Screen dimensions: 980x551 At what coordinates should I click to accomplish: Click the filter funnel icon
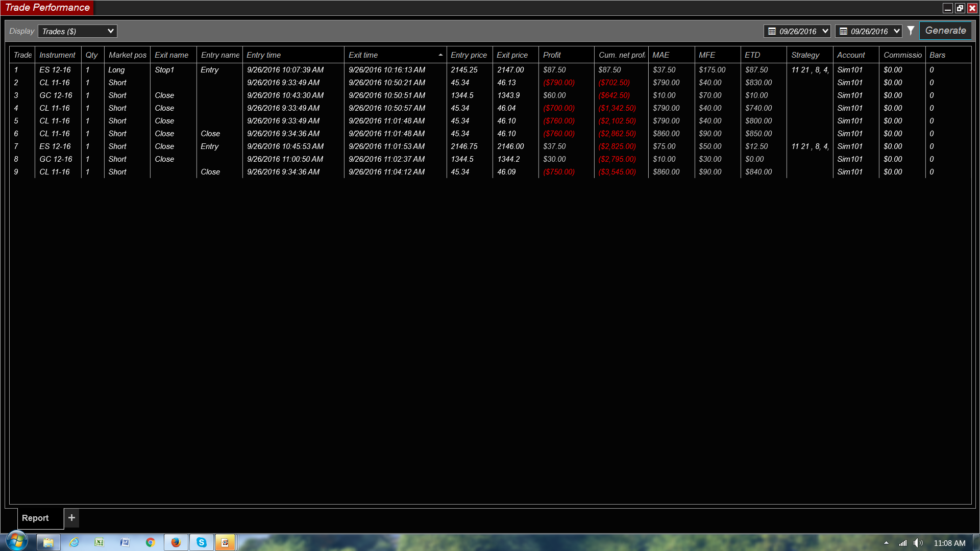pyautogui.click(x=911, y=31)
